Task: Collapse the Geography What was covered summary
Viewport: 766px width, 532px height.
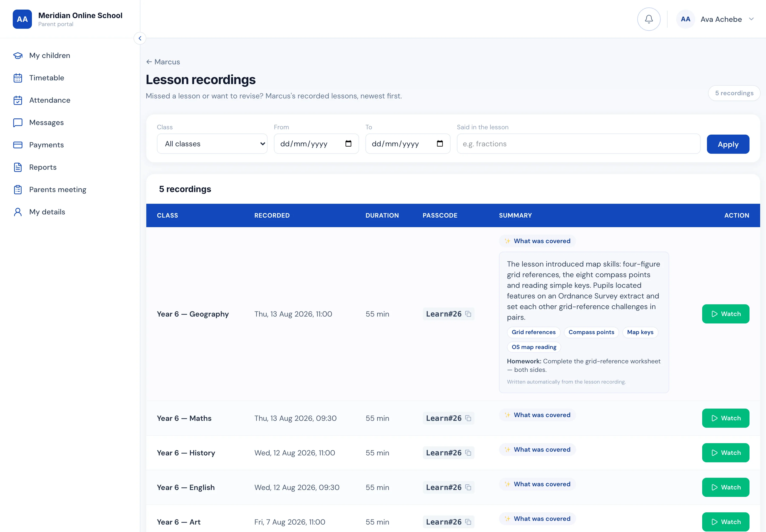Action: (x=537, y=241)
